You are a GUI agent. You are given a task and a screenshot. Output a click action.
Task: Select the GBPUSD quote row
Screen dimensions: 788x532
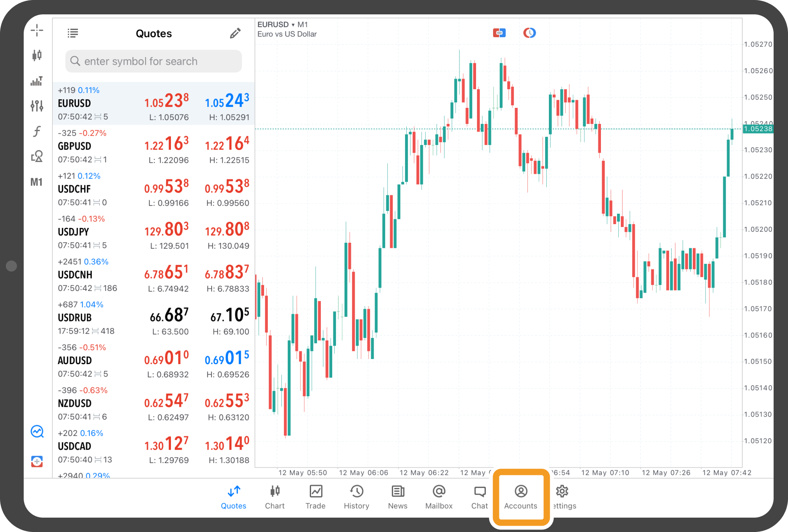click(x=154, y=146)
